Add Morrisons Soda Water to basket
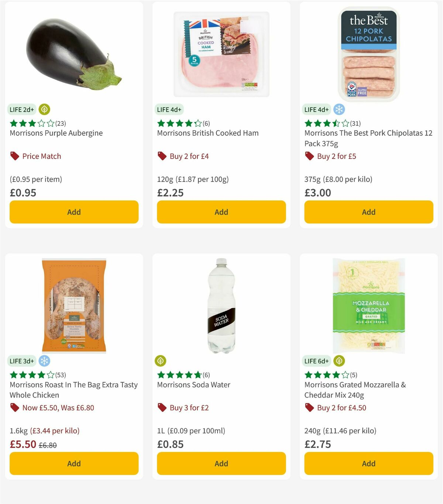Screen dimensions: 443x504 point(221,463)
